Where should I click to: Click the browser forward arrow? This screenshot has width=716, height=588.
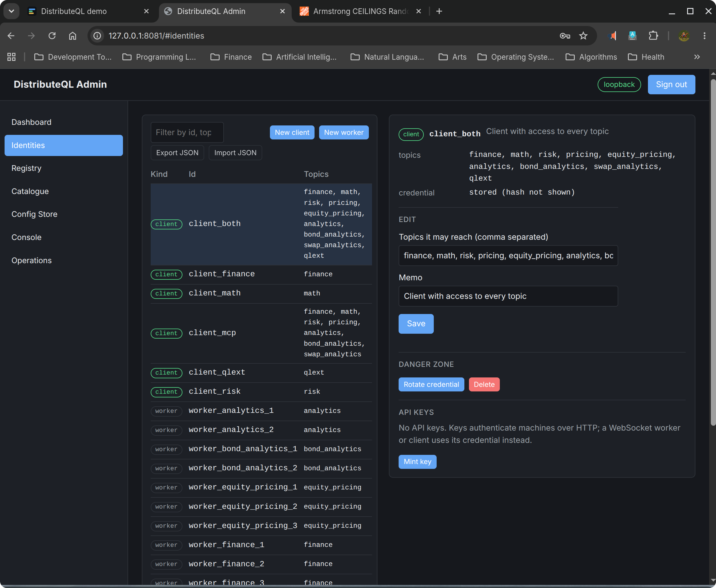[x=31, y=35]
